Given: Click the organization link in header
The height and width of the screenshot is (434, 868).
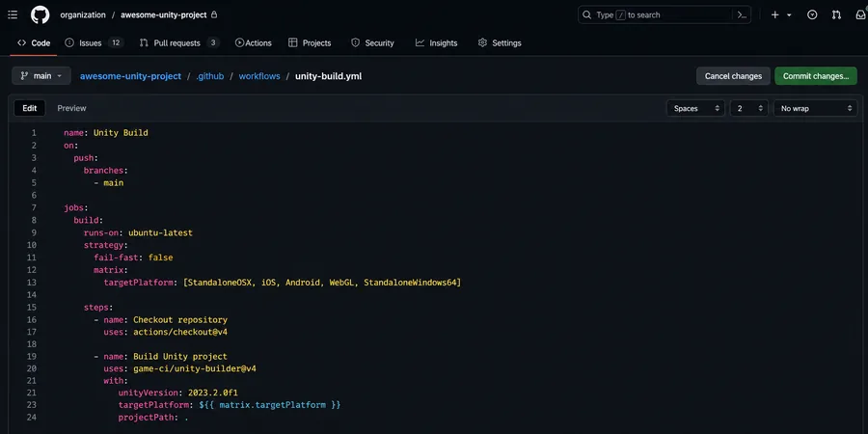Looking at the screenshot, I should tap(83, 14).
